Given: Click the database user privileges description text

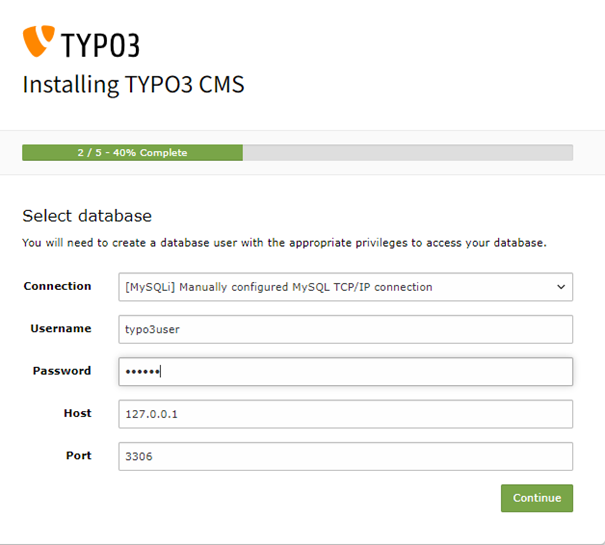Looking at the screenshot, I should pos(284,243).
